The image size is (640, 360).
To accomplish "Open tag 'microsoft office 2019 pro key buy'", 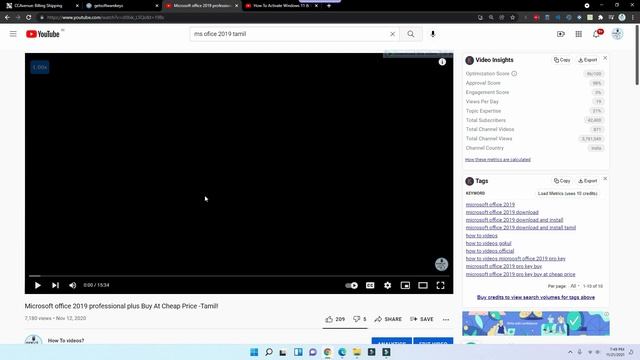I will coord(504,266).
